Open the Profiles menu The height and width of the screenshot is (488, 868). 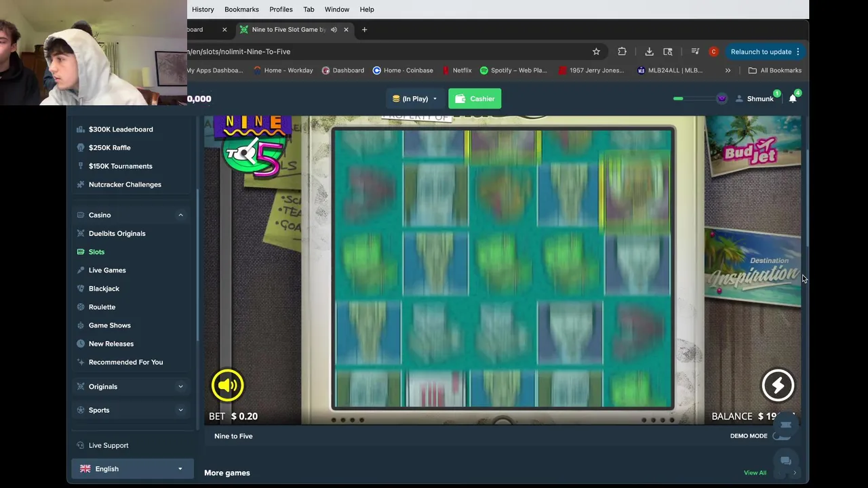281,9
